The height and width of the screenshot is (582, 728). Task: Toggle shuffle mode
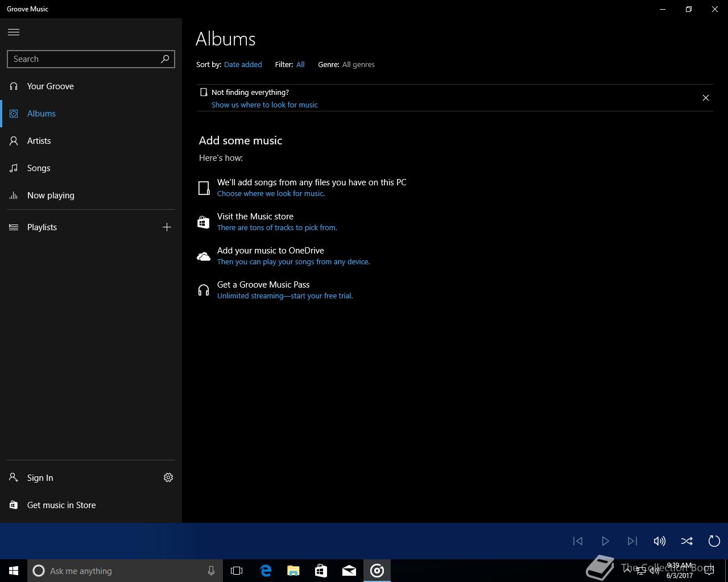point(687,541)
